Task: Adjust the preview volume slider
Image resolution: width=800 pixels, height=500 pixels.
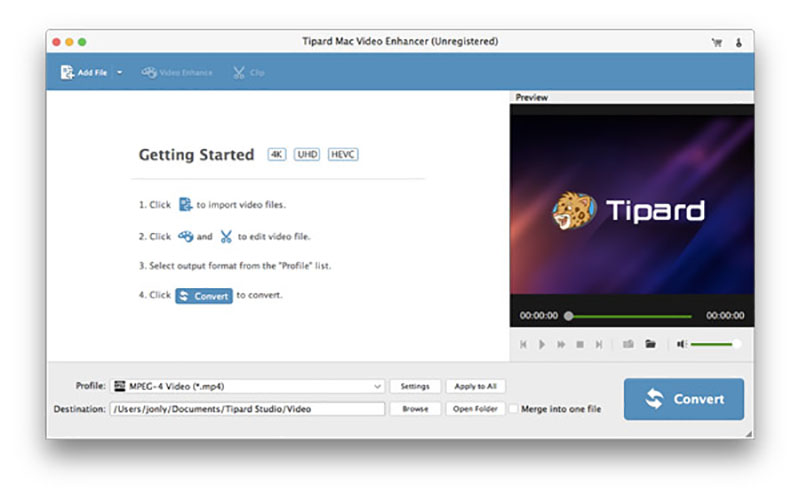Action: point(715,344)
